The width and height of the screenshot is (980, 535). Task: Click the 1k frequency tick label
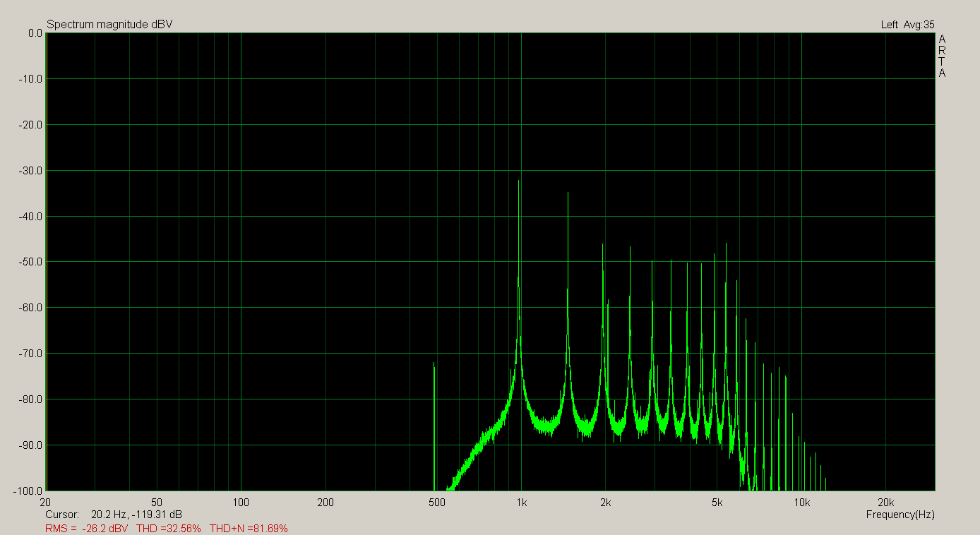[x=521, y=503]
